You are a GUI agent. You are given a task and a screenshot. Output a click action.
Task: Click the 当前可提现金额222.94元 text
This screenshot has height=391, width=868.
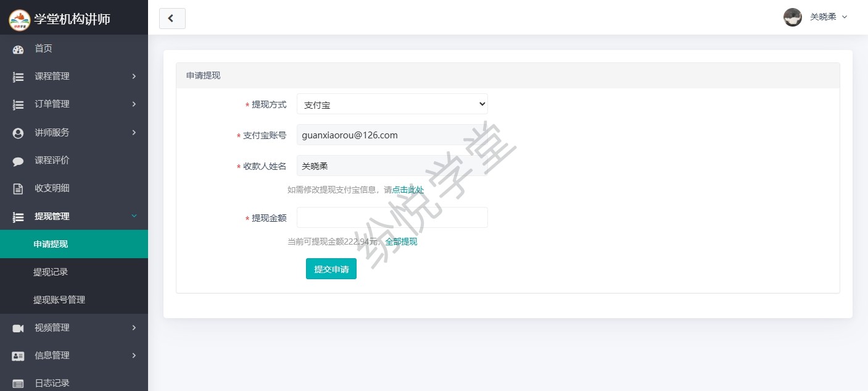334,242
